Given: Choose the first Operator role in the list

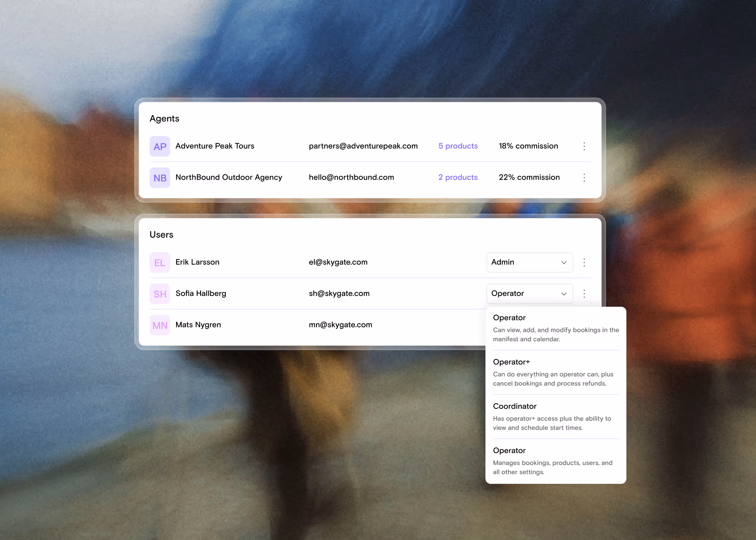Looking at the screenshot, I should point(509,318).
